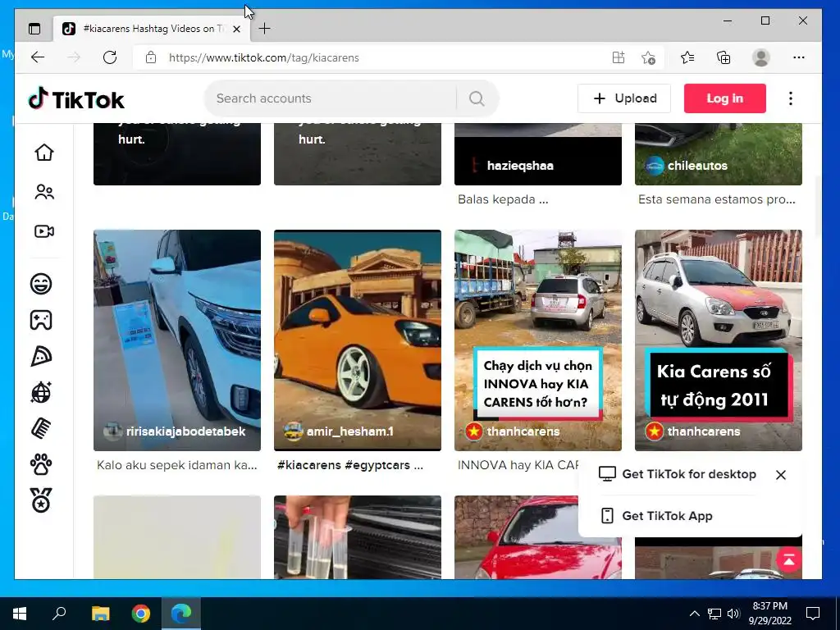This screenshot has height=630, width=840.
Task: Click Get TikTok App
Action: (x=657, y=516)
